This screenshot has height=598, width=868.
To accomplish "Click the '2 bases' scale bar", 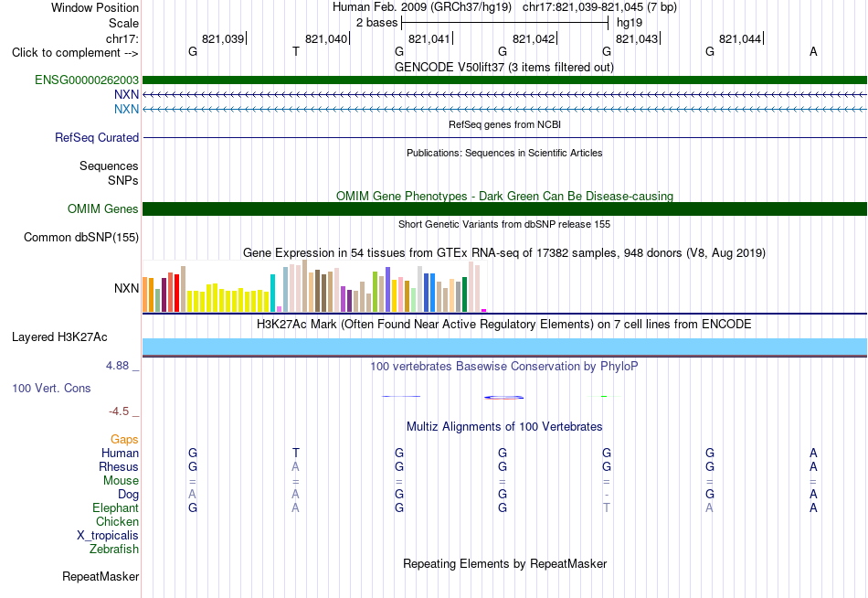I will 504,23.
